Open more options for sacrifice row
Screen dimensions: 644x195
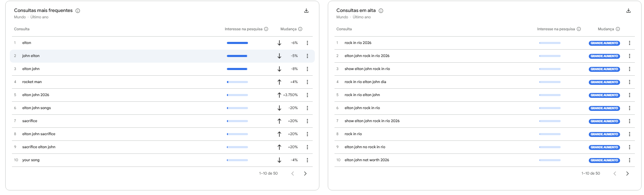pyautogui.click(x=307, y=121)
